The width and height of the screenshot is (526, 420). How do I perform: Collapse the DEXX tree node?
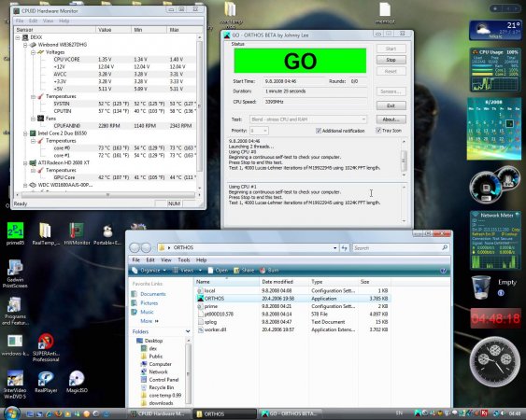tap(18, 37)
